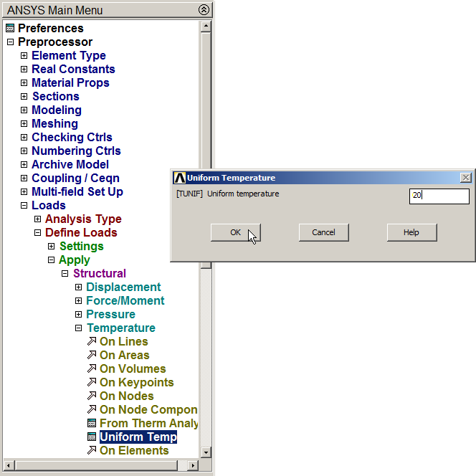
Task: Click the arrow icon beside On Elements
Action: [91, 451]
